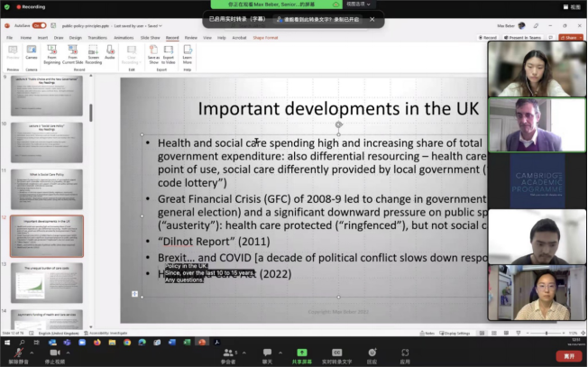Open the Transitions ribbon tab

[x=99, y=38]
